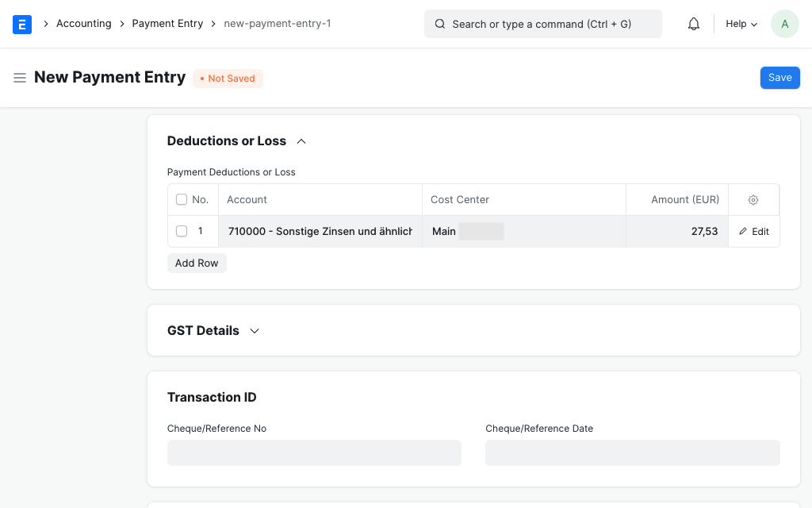
Task: Open the user avatar menu
Action: [784, 24]
